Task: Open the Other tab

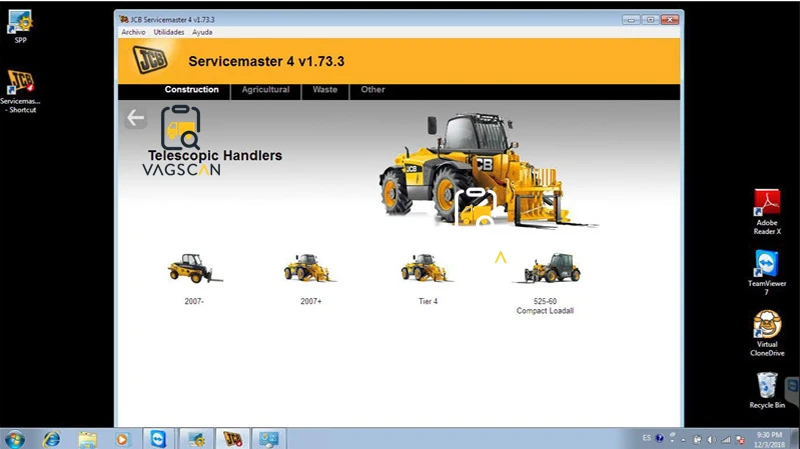Action: [x=372, y=90]
